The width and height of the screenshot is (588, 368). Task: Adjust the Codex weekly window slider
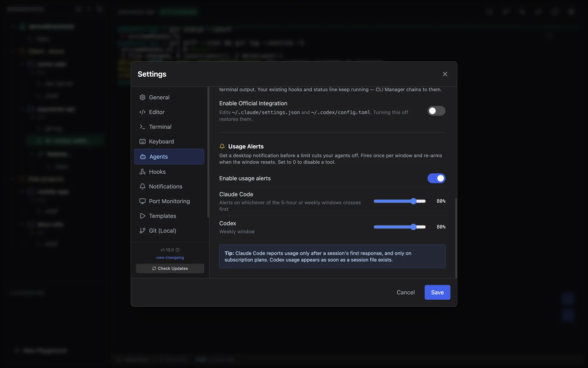(400, 227)
